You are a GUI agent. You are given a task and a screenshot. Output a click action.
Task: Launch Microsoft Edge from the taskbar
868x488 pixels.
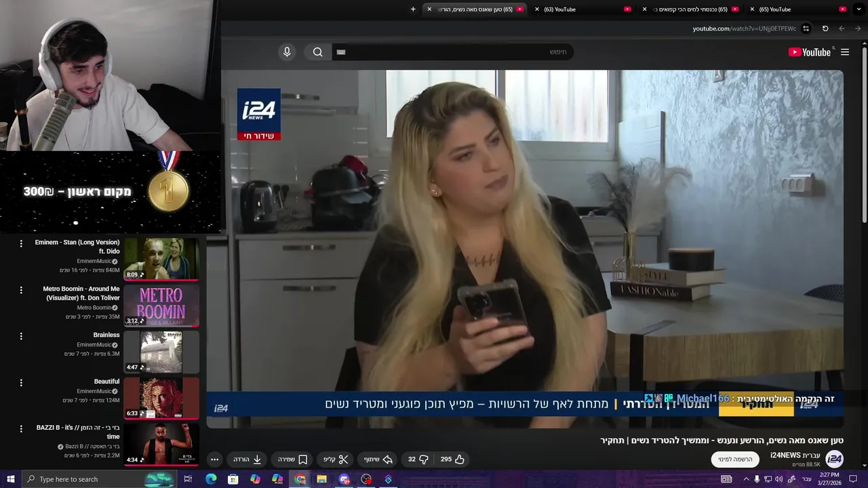click(211, 479)
